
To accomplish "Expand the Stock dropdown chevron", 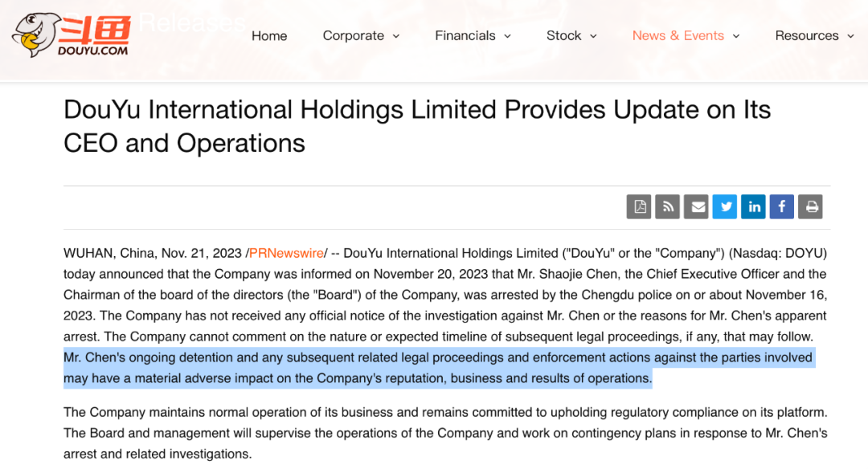I will 593,36.
